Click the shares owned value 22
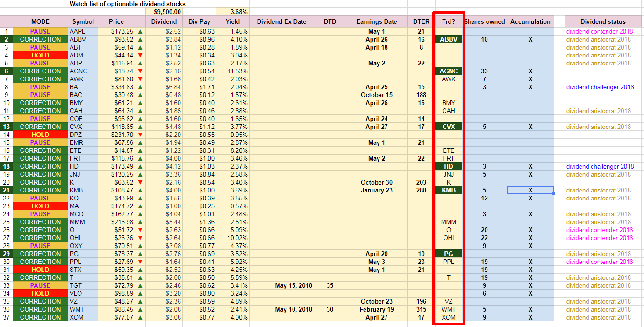This screenshot has width=644, height=327. click(485, 238)
